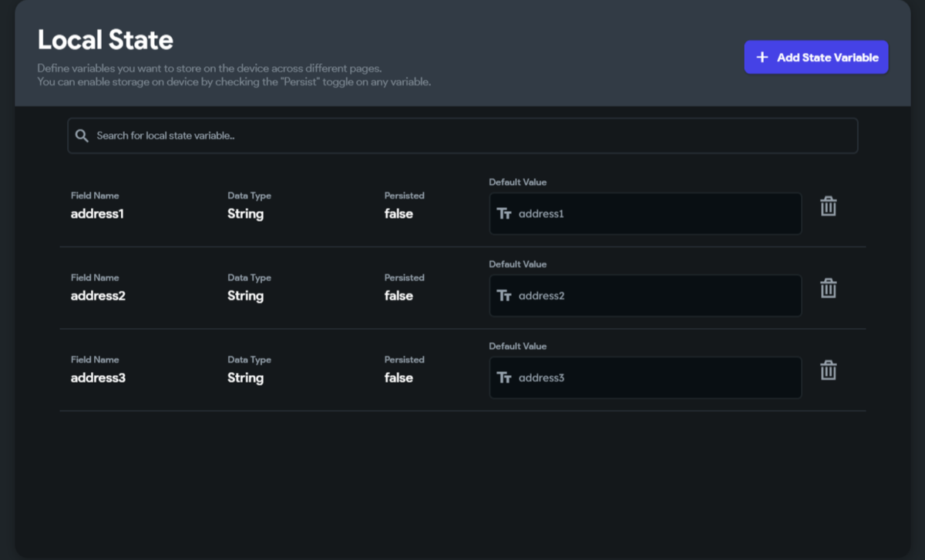Screen dimensions: 925x560
Task: Click the Add State Variable button
Action: pos(816,57)
